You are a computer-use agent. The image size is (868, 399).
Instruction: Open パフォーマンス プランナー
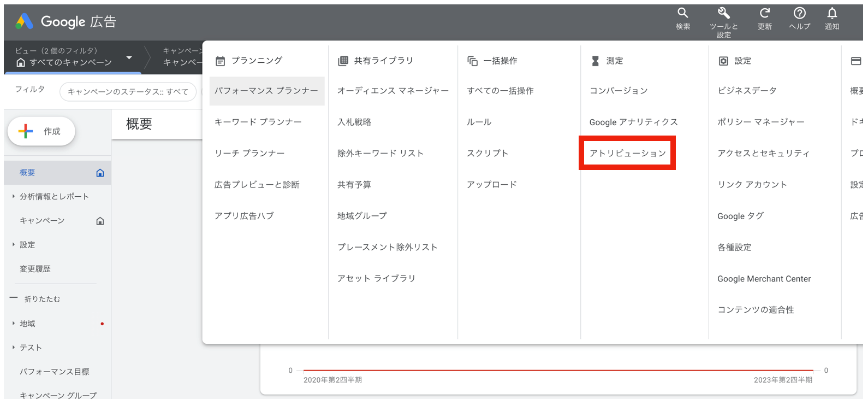(267, 91)
